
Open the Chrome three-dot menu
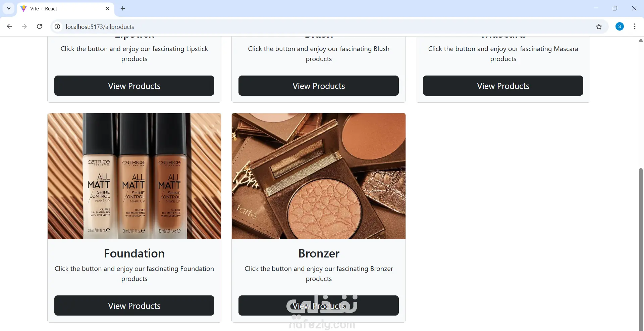click(635, 27)
